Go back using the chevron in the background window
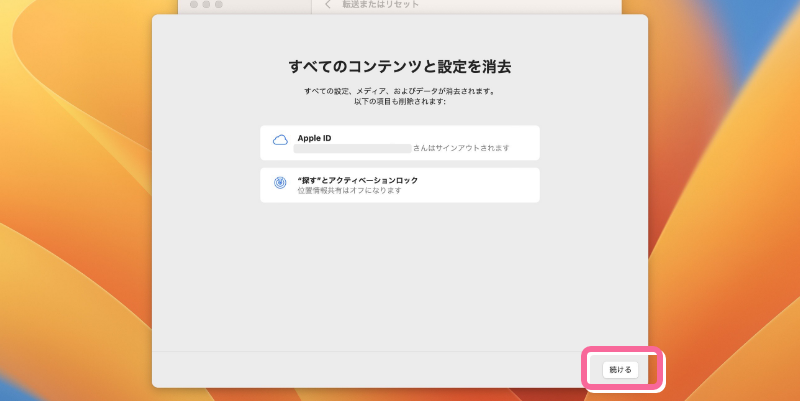 tap(328, 5)
